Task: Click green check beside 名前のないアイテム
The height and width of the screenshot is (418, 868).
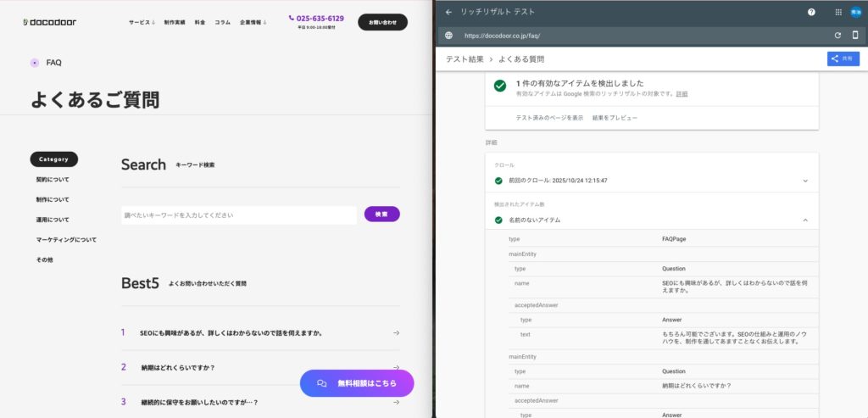Action: point(498,220)
